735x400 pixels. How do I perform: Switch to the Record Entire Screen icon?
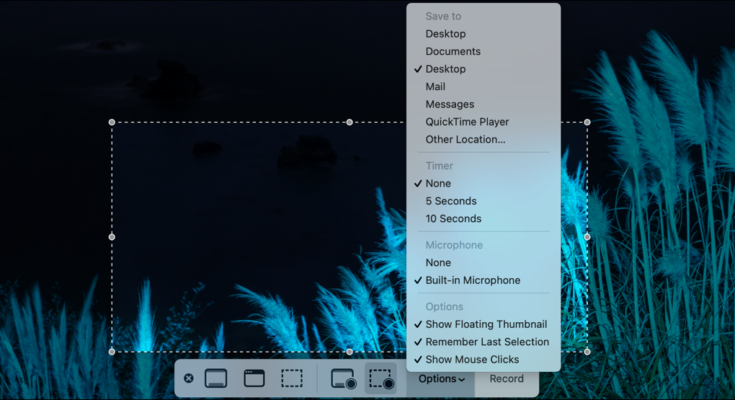[x=343, y=379]
